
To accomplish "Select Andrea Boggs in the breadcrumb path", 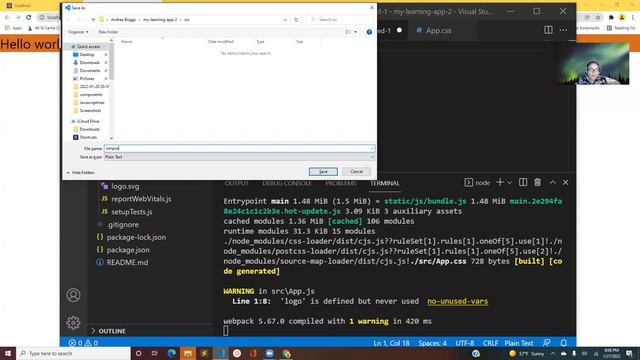I will tap(123, 20).
